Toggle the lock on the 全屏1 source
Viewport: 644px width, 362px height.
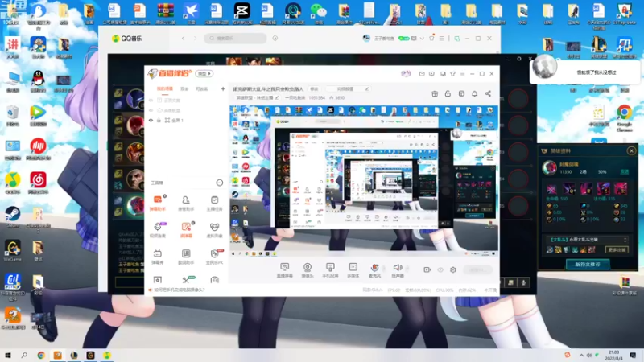(159, 120)
